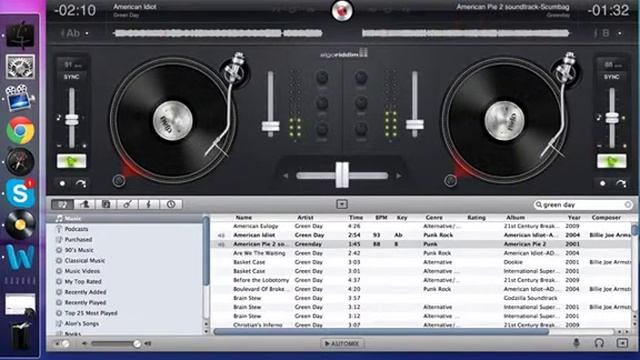
Task: Click the speaker volume-max icon next to the slider
Action: click(148, 344)
